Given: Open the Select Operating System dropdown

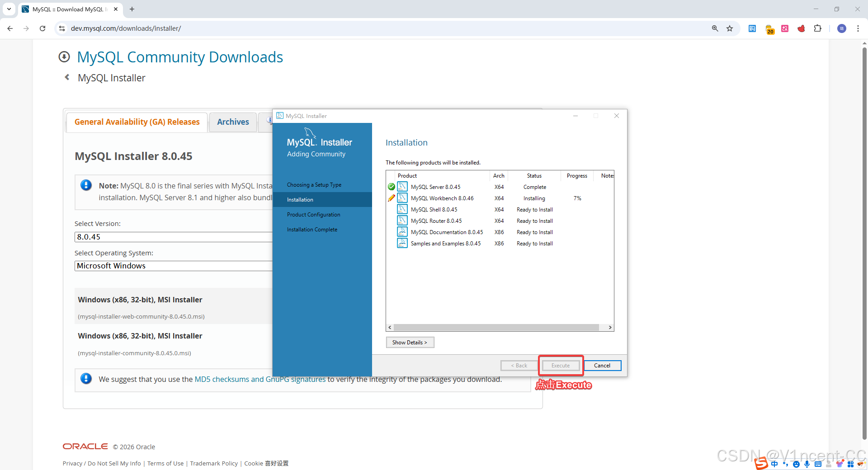Looking at the screenshot, I should pos(174,266).
